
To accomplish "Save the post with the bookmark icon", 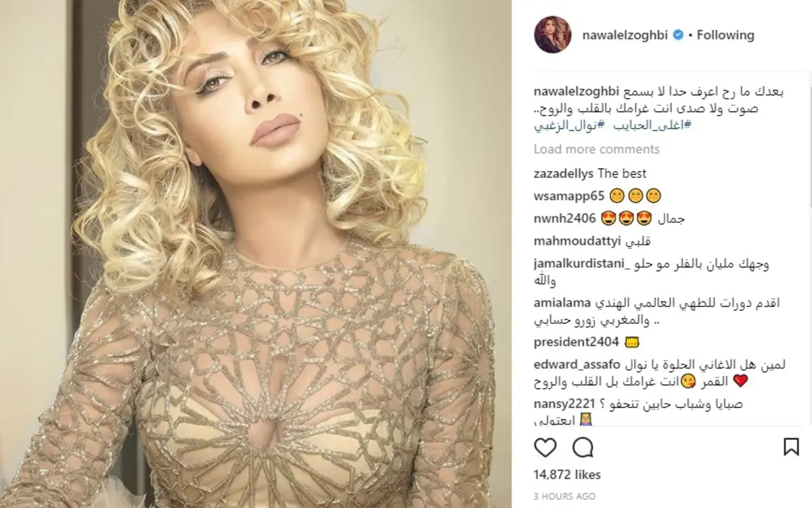I will tap(790, 447).
